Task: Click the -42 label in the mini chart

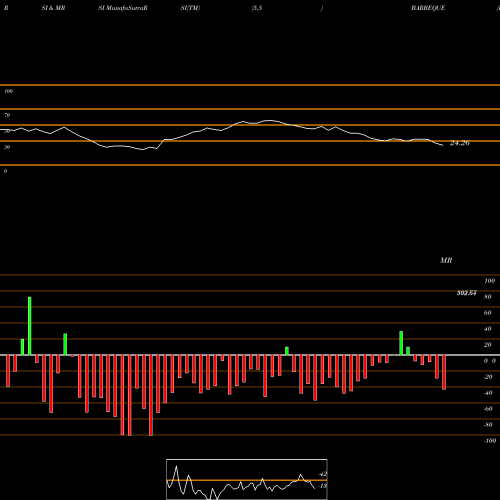Action: 323,474
